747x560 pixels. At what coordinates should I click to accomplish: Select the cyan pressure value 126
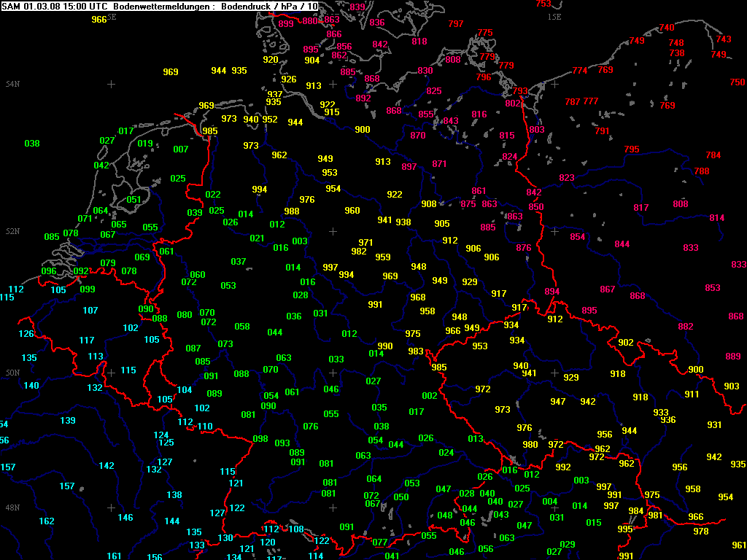(26, 334)
